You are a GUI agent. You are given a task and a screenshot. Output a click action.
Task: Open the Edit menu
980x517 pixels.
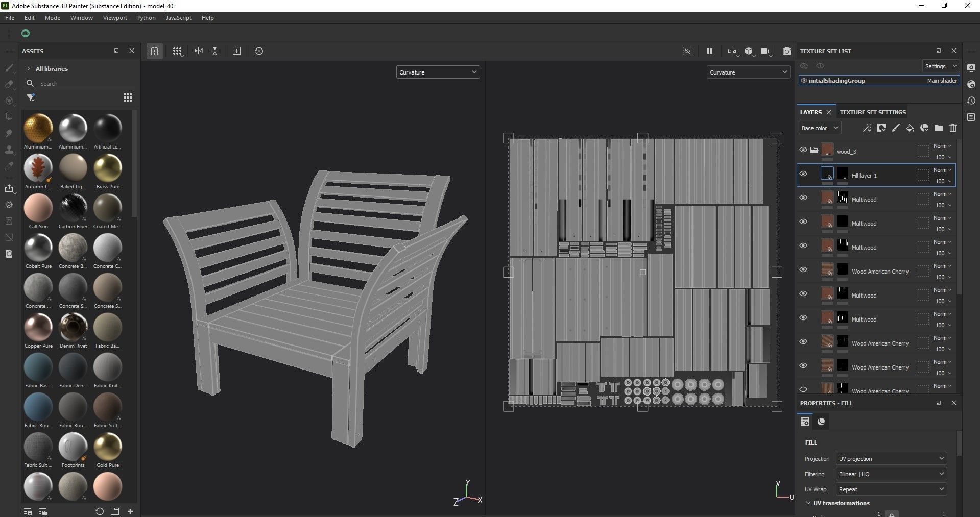pyautogui.click(x=30, y=18)
